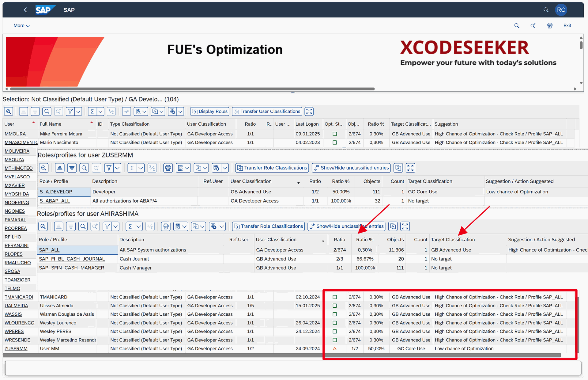Click Total sum in user list toolbar
Screen dimensions: 588x380
click(92, 112)
